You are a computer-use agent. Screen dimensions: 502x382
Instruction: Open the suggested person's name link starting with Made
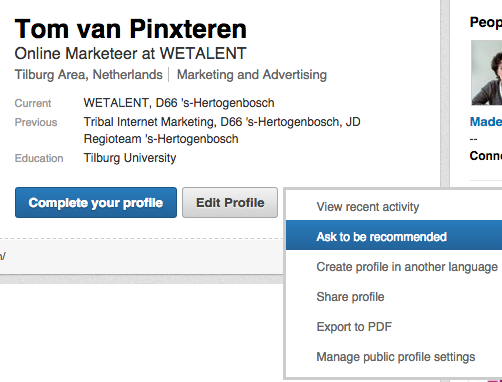tap(486, 122)
